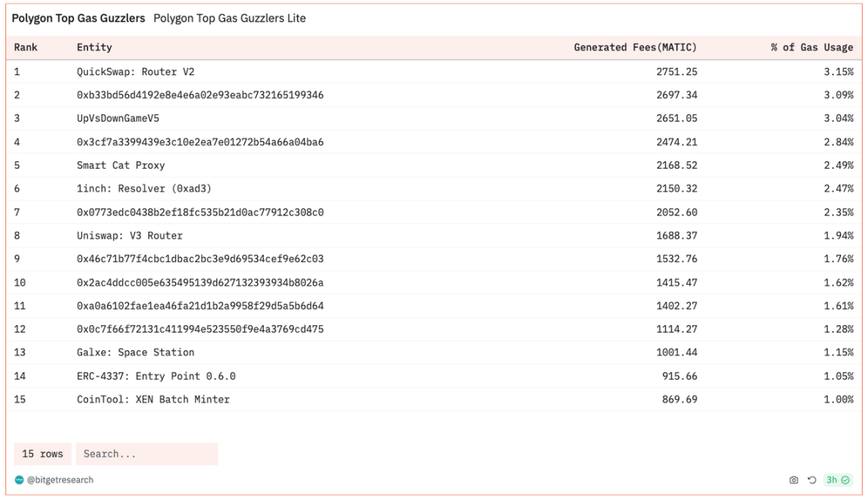Click the 3h data freshness badge

[839, 480]
